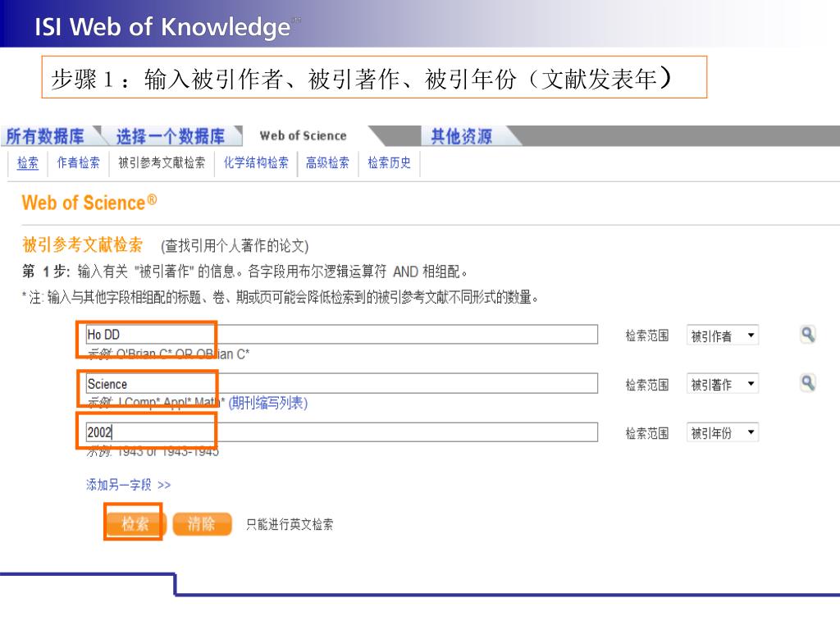Click the orange 清除 clear button
Screen dimensions: 840x630
point(202,523)
